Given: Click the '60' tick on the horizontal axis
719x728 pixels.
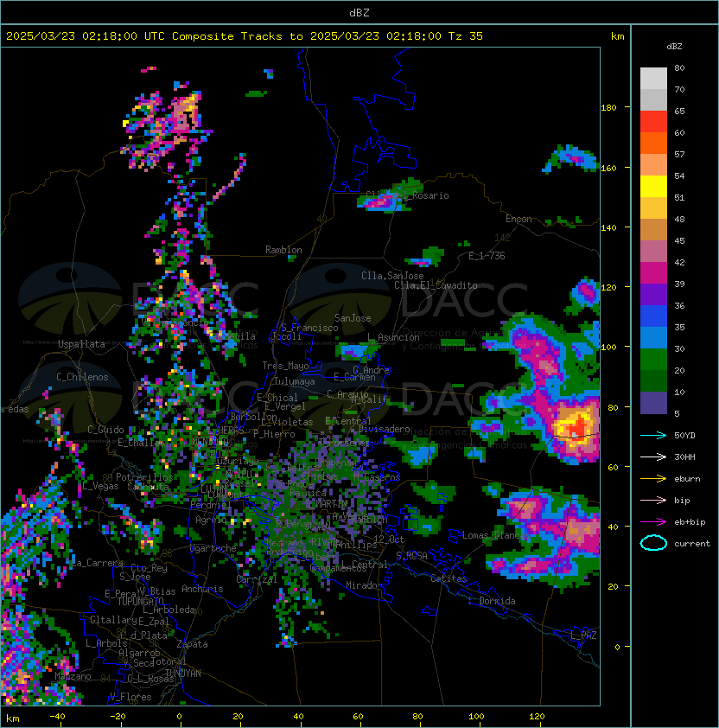Looking at the screenshot, I should [x=358, y=717].
